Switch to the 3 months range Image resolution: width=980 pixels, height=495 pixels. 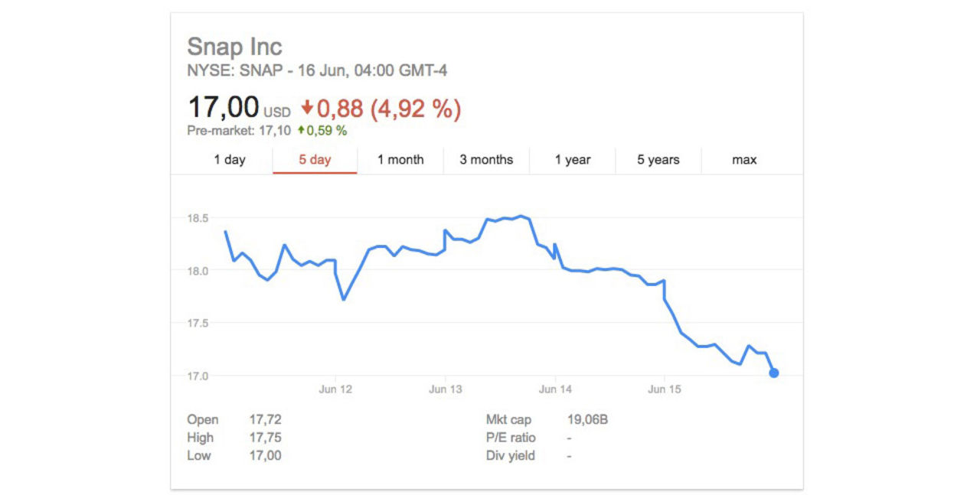tap(486, 160)
